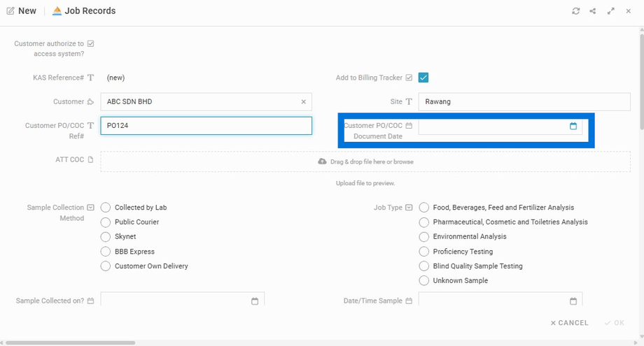
Task: Expand dialog with the fullscreen arrows icon
Action: pyautogui.click(x=610, y=11)
